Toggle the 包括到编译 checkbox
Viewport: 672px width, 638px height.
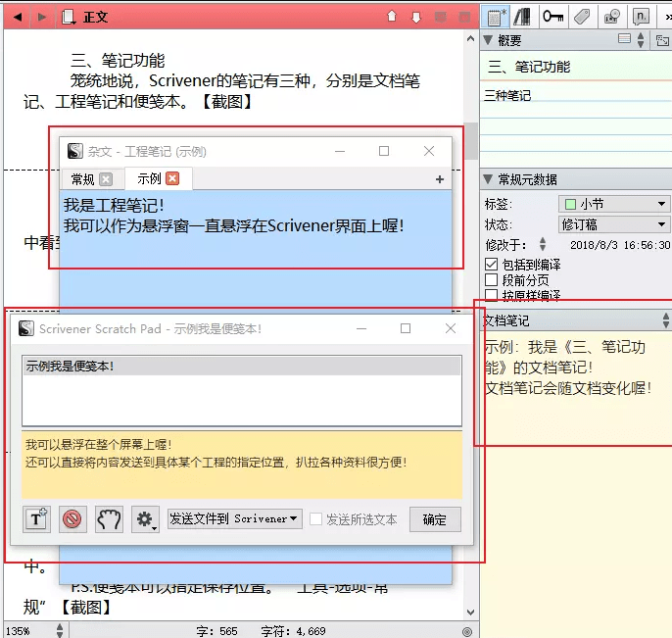point(491,265)
